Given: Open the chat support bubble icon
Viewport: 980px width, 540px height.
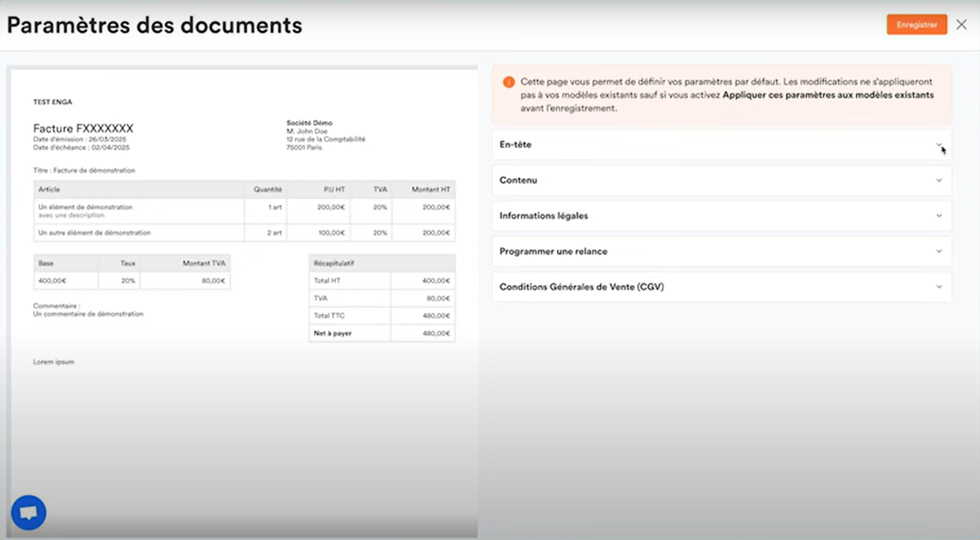Looking at the screenshot, I should (28, 512).
